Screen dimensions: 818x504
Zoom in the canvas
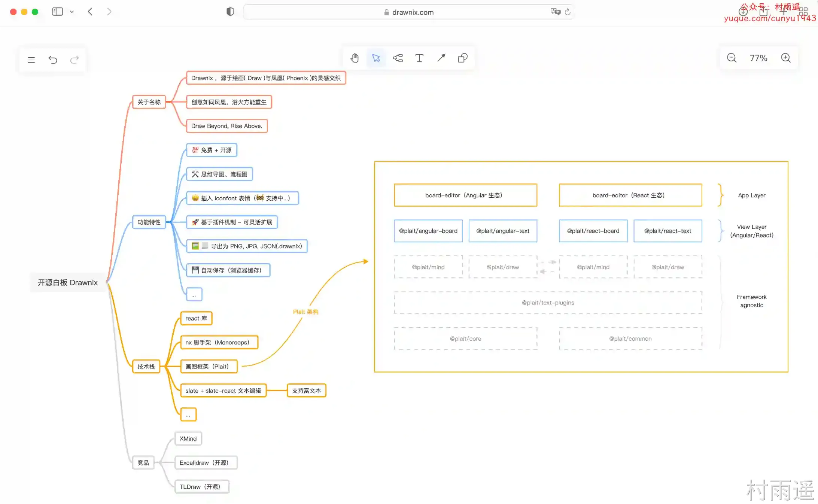(786, 58)
